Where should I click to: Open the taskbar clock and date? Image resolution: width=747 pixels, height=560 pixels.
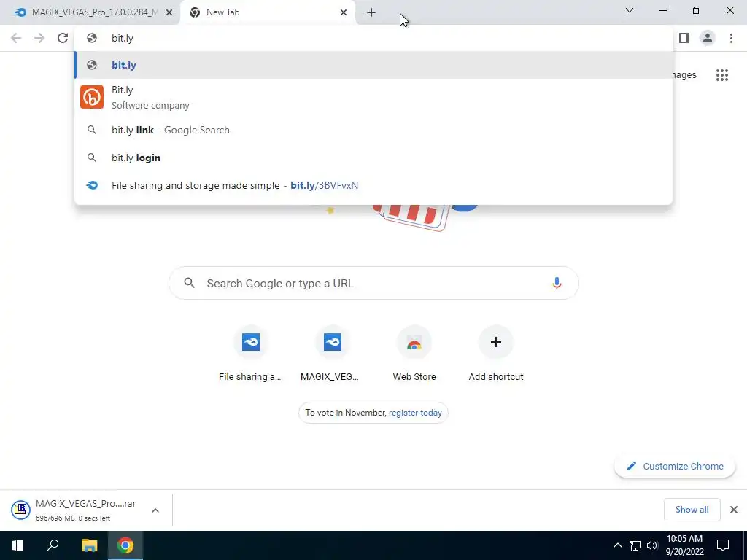point(684,545)
